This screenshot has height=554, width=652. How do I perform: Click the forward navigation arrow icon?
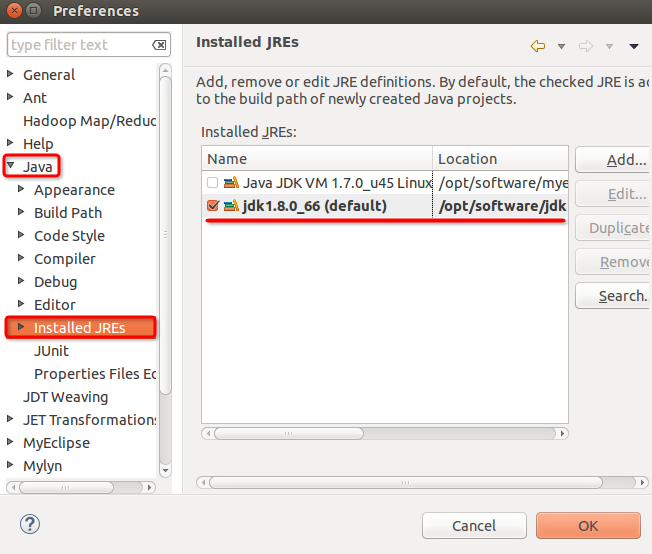point(586,46)
